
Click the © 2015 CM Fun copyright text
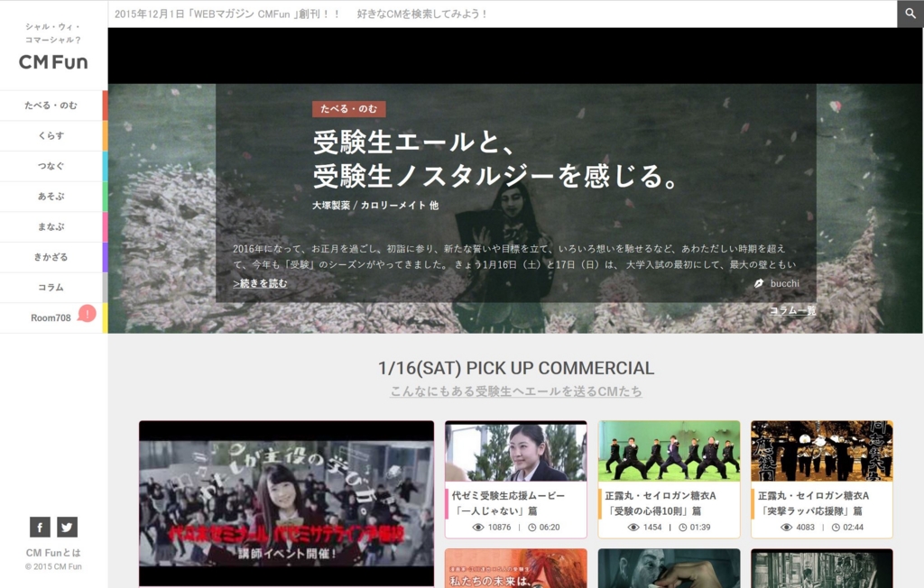53,566
